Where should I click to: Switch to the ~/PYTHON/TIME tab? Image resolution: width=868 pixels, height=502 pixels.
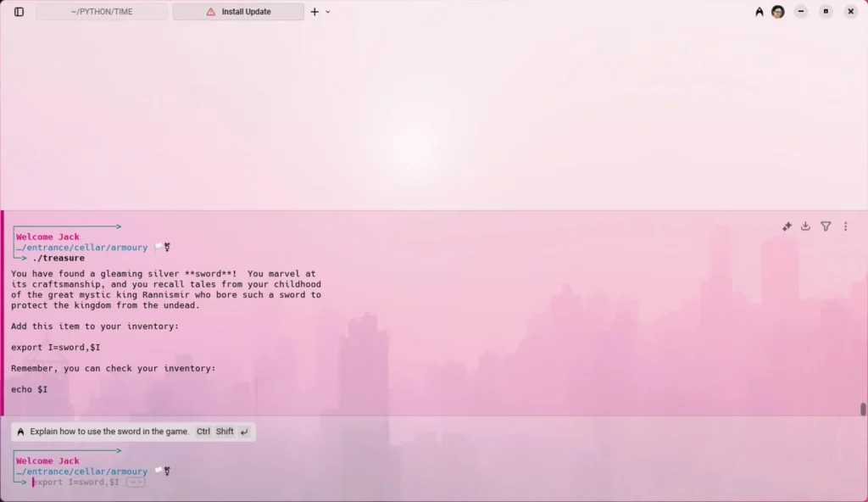[102, 12]
